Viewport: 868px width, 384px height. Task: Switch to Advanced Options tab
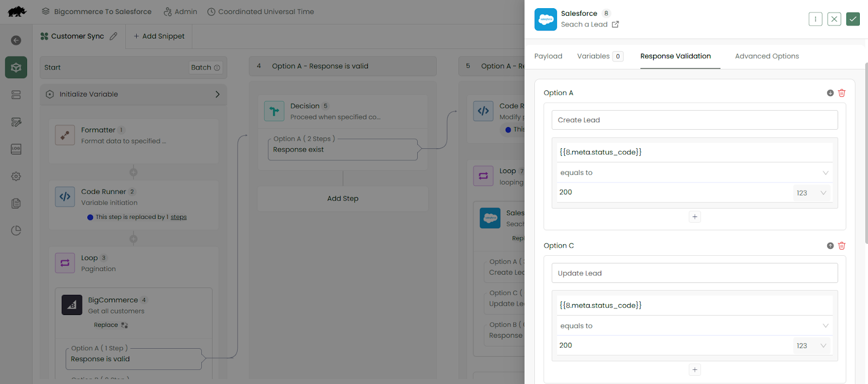click(767, 56)
